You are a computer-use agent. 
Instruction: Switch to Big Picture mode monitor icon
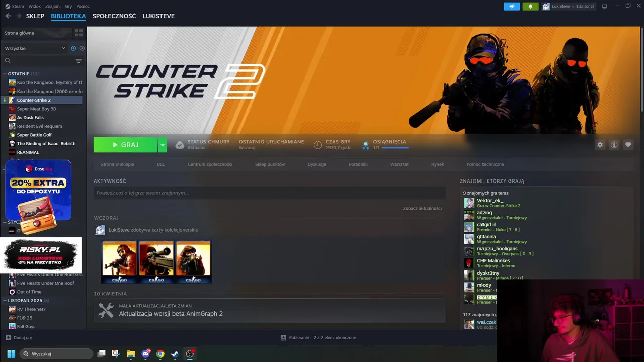tap(604, 6)
